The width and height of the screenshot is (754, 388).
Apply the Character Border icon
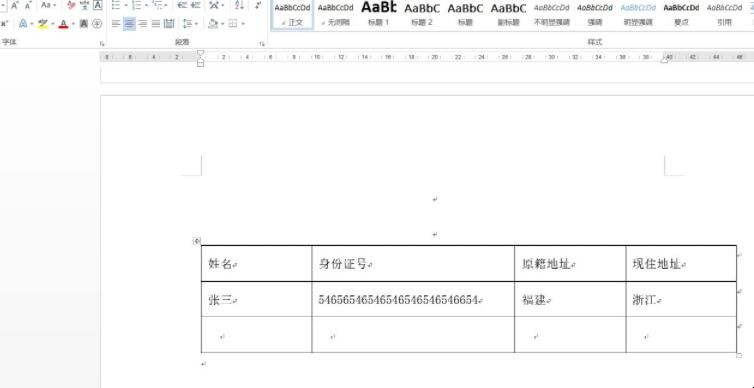[x=98, y=6]
